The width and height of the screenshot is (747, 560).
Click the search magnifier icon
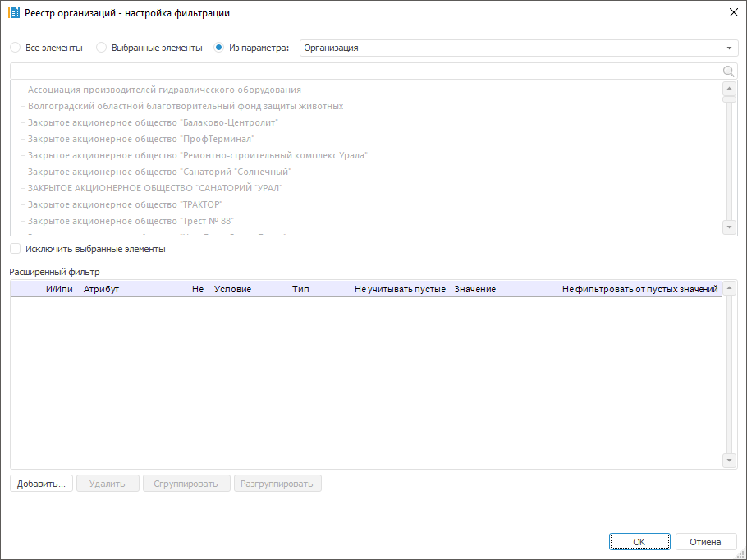(x=728, y=71)
